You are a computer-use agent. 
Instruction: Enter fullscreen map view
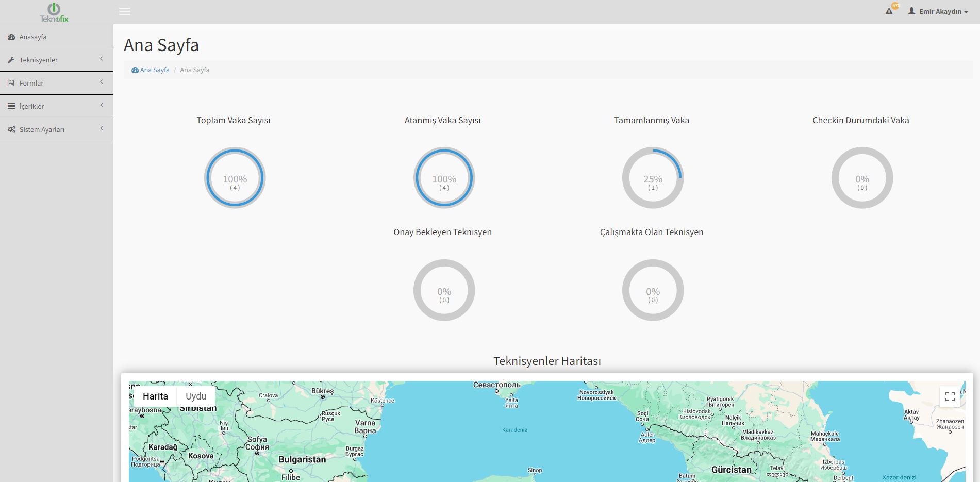(950, 396)
